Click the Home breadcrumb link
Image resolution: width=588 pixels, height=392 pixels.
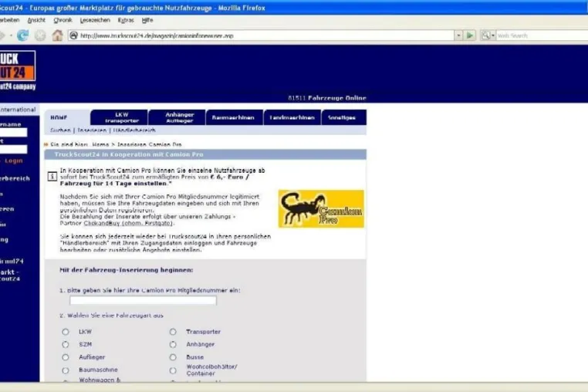click(100, 144)
